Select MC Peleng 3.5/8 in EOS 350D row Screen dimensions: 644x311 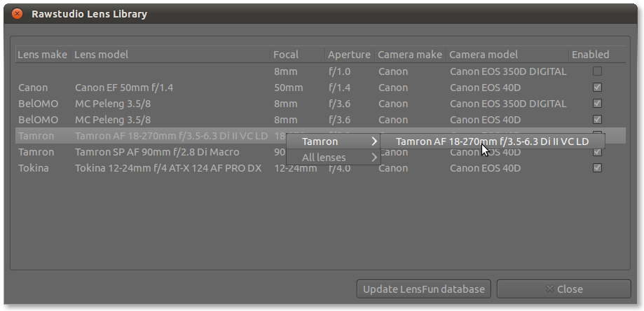click(x=113, y=104)
